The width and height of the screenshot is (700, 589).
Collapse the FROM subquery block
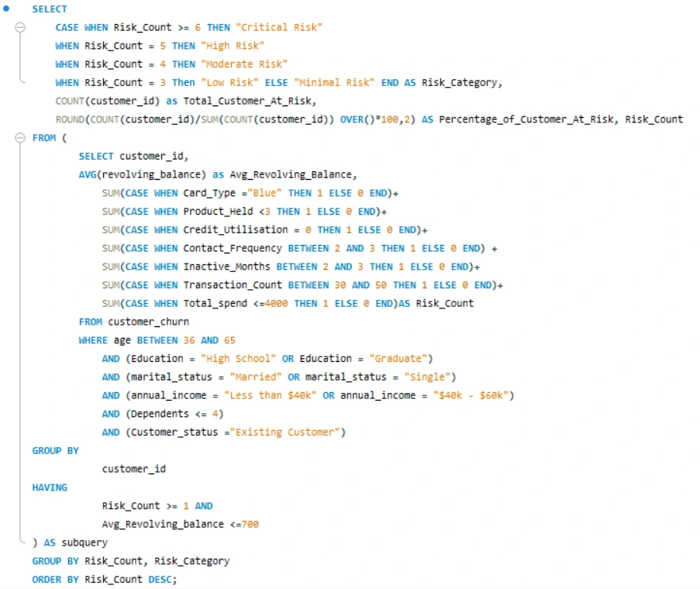coord(20,138)
